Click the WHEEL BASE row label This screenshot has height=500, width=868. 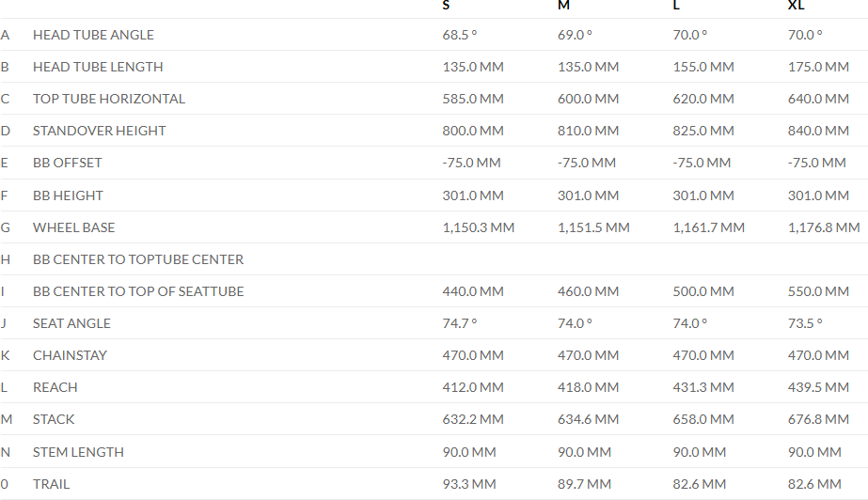(x=73, y=227)
